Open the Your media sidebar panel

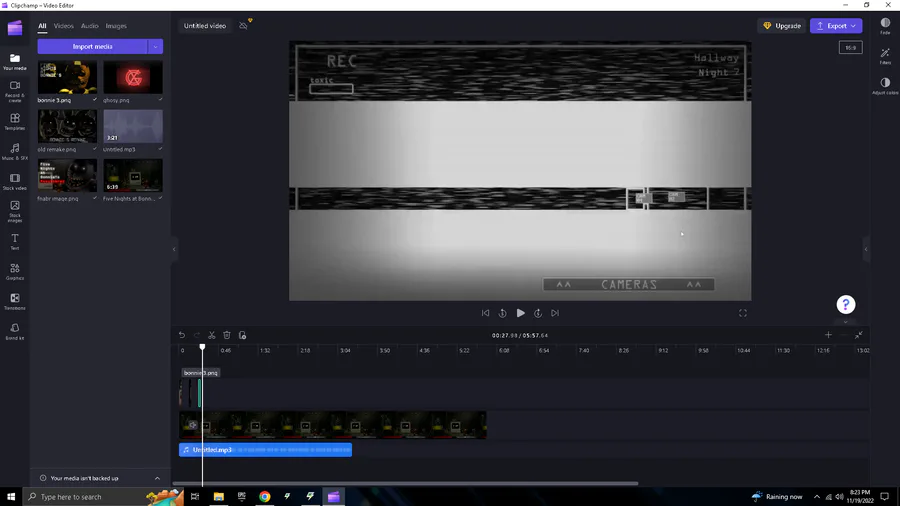[x=15, y=62]
